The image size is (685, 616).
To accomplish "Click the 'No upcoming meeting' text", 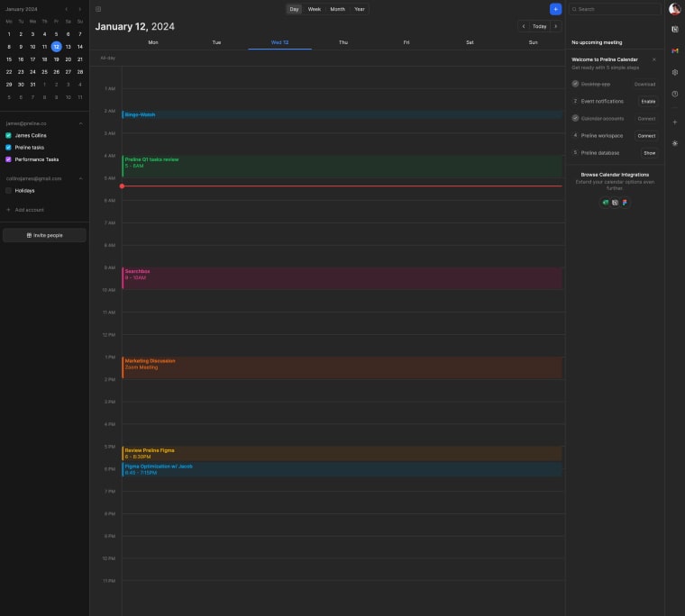I will (x=597, y=42).
